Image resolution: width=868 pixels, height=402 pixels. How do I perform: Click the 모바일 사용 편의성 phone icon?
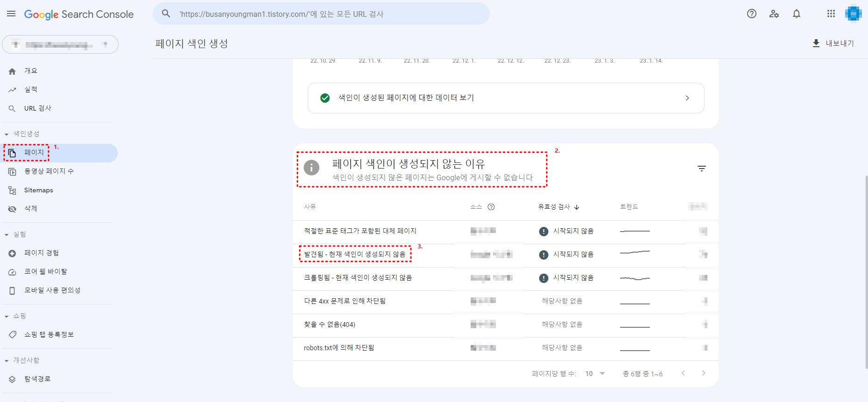pos(12,290)
